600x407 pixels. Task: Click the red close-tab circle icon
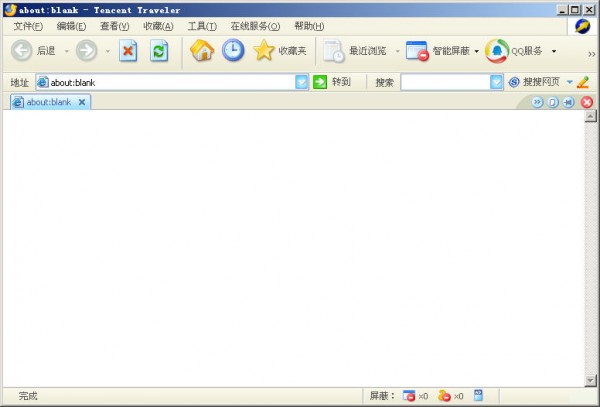pos(587,102)
